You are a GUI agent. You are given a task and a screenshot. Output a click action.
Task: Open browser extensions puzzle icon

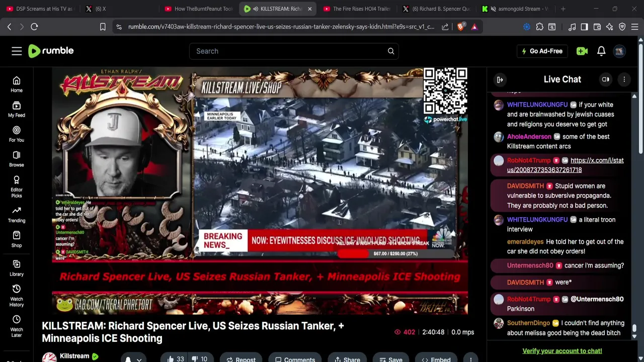click(539, 27)
